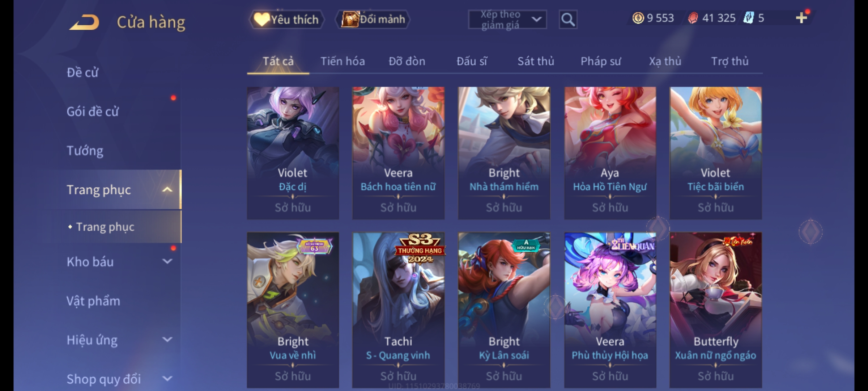Open the search magnifier icon
Image resolution: width=868 pixels, height=391 pixels.
point(568,20)
